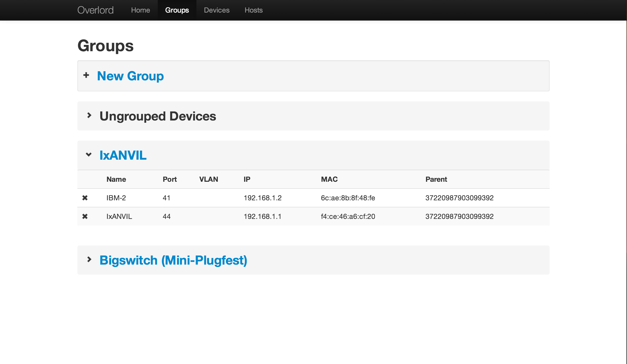Click the Overlord brand logo link

click(x=95, y=10)
